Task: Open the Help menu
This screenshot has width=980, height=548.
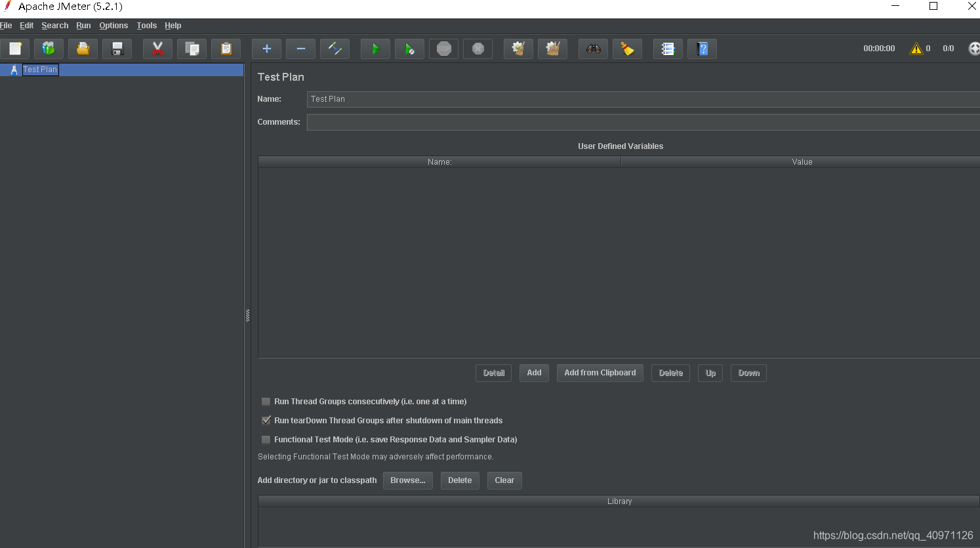Action: (x=173, y=26)
